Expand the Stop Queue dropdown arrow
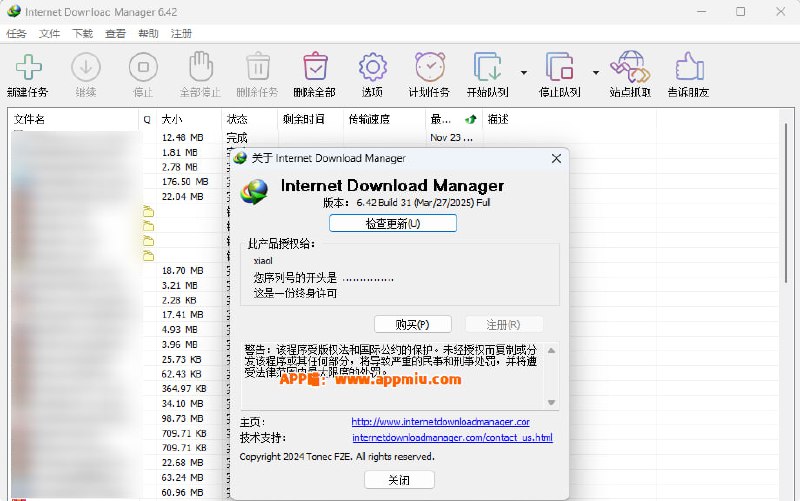The image size is (800, 501). click(596, 73)
